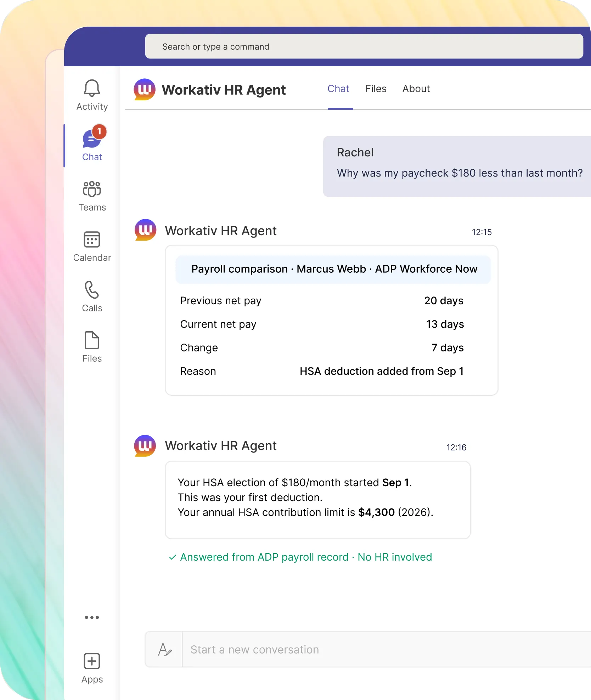Click the 'Previous net pay' row label

pos(220,301)
